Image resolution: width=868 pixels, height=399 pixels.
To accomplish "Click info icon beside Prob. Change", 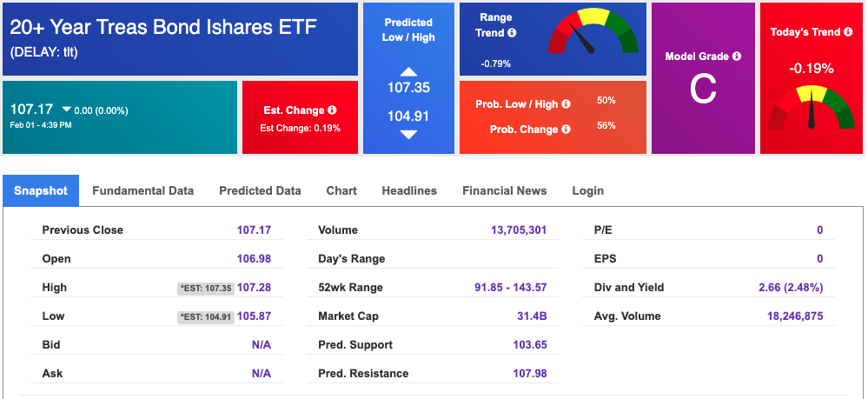I will tap(566, 130).
